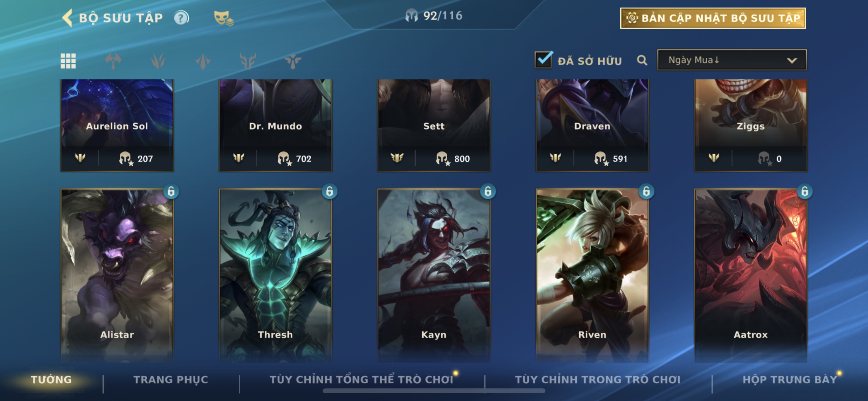This screenshot has width=868, height=401.
Task: Open Tùy Chỉnh Trong Trò Chơi tab
Action: coord(597,379)
